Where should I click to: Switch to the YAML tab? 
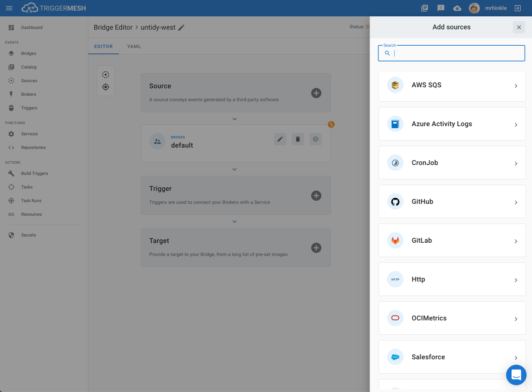point(134,46)
